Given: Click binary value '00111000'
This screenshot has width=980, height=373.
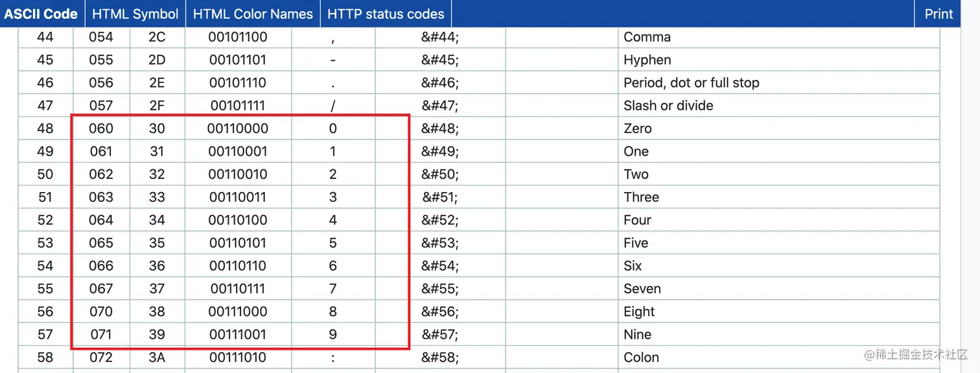Looking at the screenshot, I should pos(238,311).
